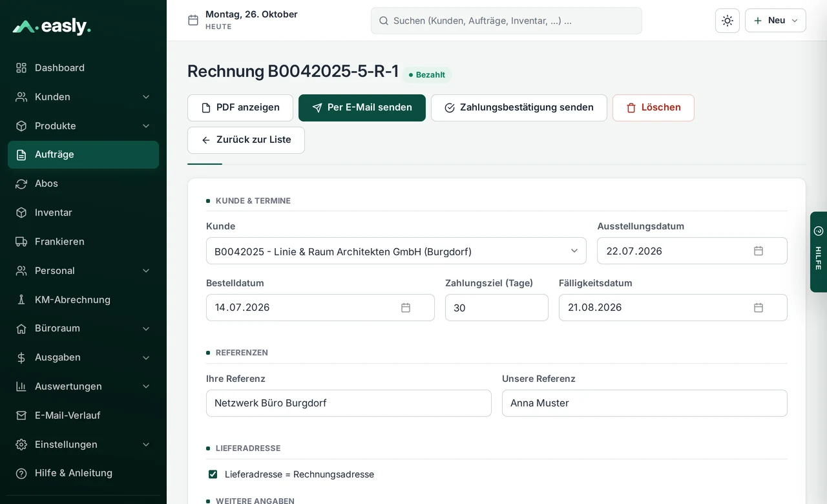Click the Zahlungsziel (Tage) field
The height and width of the screenshot is (504, 827).
[497, 308]
